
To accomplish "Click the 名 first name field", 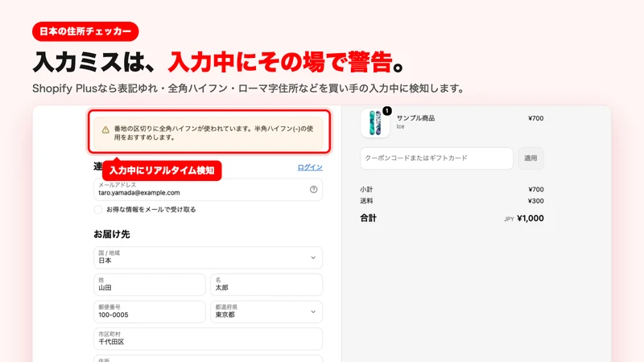I will click(266, 285).
